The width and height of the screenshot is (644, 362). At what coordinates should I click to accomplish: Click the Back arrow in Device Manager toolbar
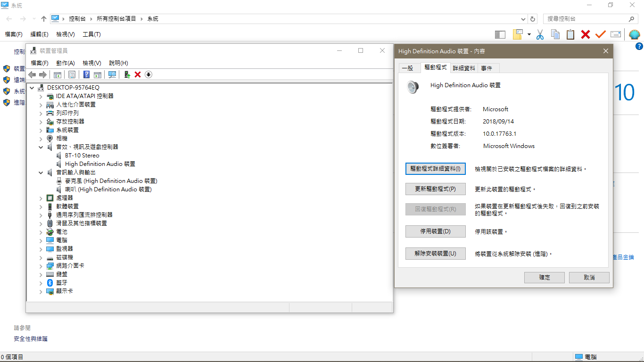32,74
